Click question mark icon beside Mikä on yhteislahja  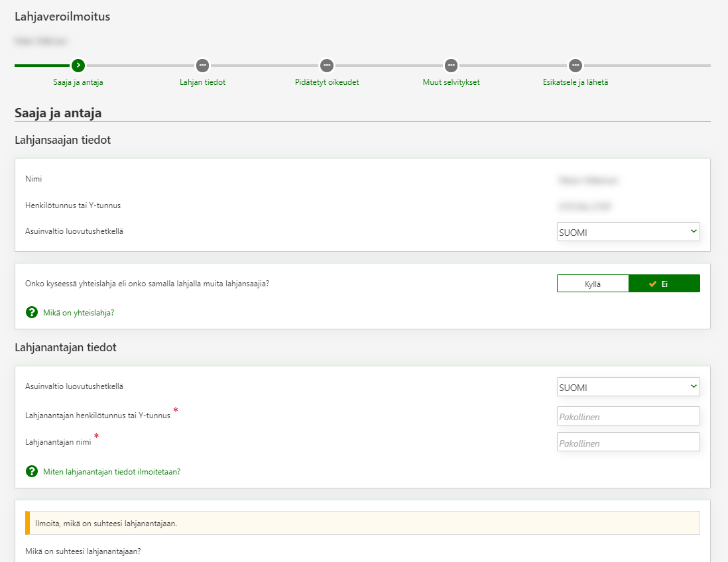(32, 312)
